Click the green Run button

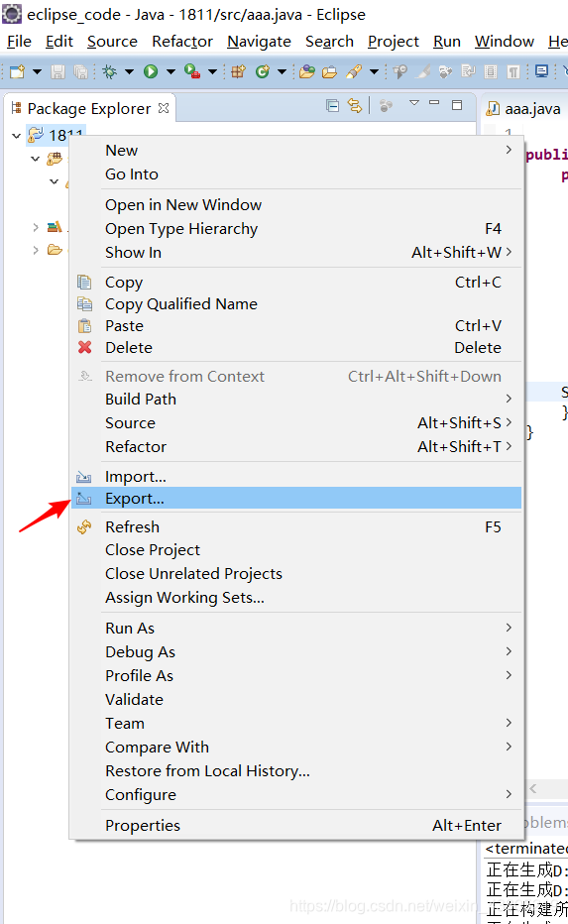151,72
